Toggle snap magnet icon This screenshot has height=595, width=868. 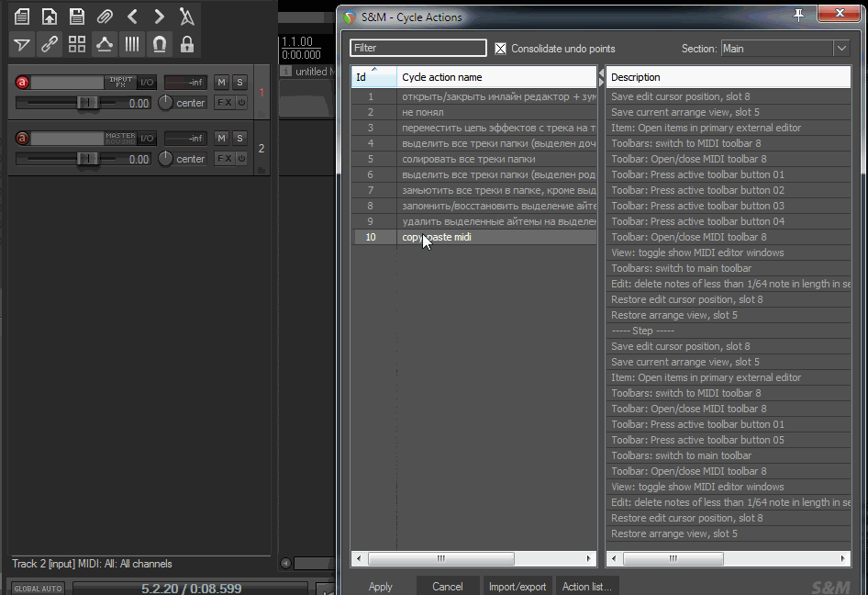click(x=160, y=44)
